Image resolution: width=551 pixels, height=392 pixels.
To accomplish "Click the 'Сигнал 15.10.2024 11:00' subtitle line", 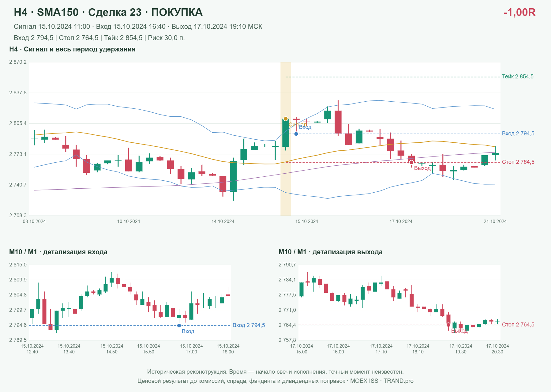I will click(x=138, y=27).
